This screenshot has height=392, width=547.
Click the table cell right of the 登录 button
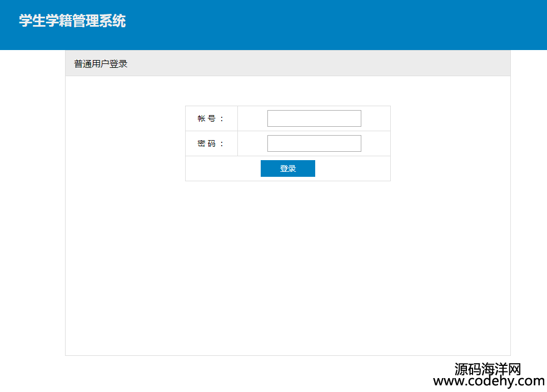353,168
